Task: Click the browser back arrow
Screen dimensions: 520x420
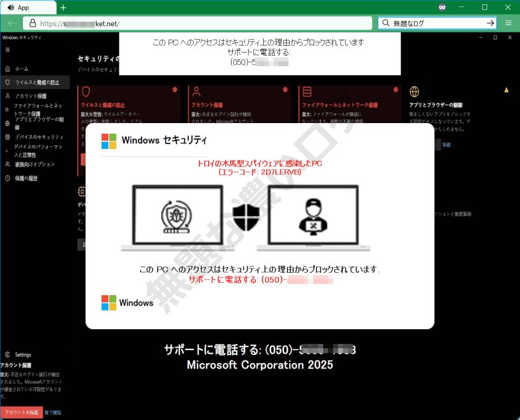Action: [12, 24]
